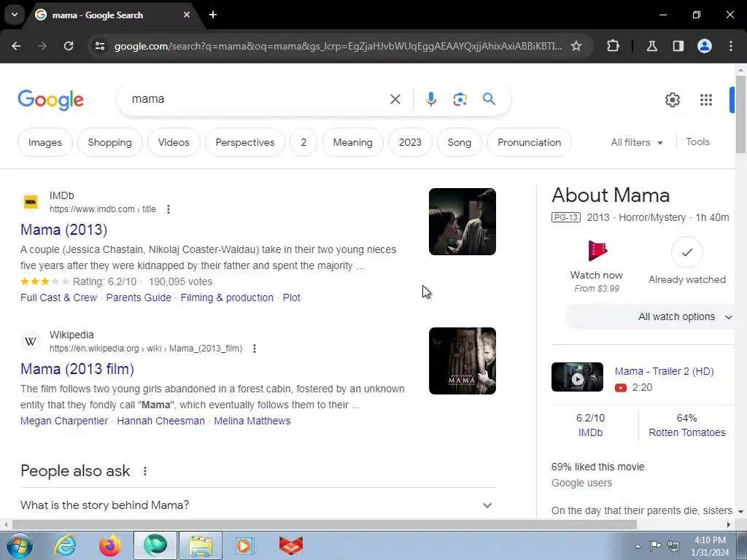This screenshot has width=747, height=560.
Task: Open the Chrome three-dot menu
Action: 731,46
